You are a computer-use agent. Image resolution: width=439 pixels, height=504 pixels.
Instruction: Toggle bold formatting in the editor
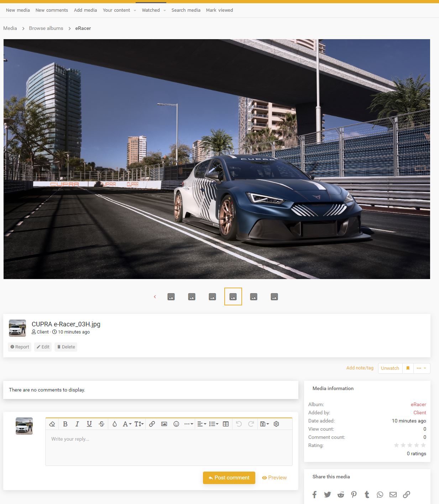point(65,424)
